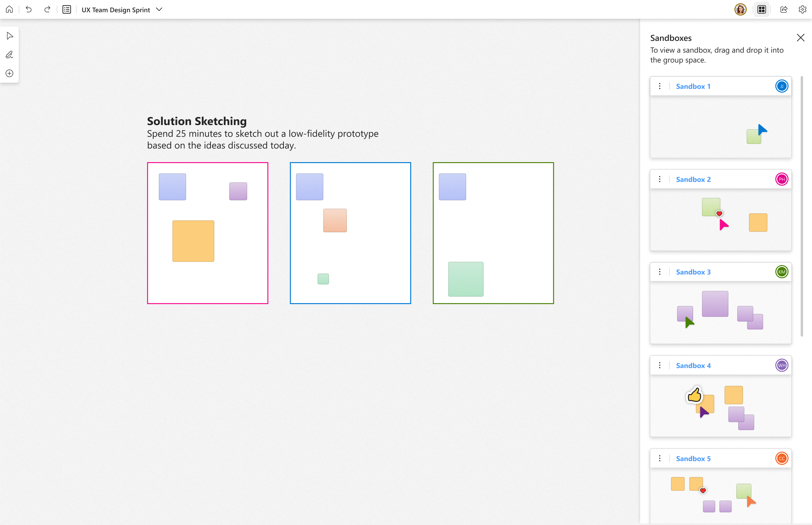Viewport: 812px width, 525px height.
Task: Toggle the Sandboxes panel grid button
Action: [x=762, y=9]
